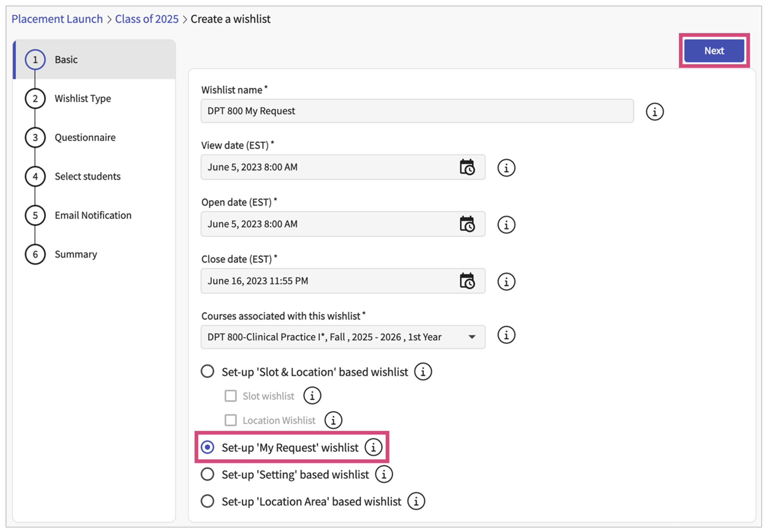Viewport: 766px width, 532px height.
Task: Tick the Location Wishlist checkbox
Action: click(x=231, y=420)
